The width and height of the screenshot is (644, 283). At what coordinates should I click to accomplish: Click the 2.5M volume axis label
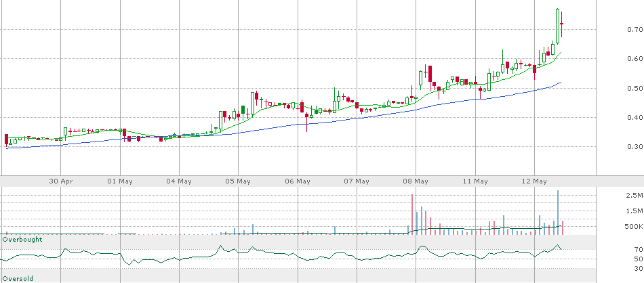pos(635,195)
